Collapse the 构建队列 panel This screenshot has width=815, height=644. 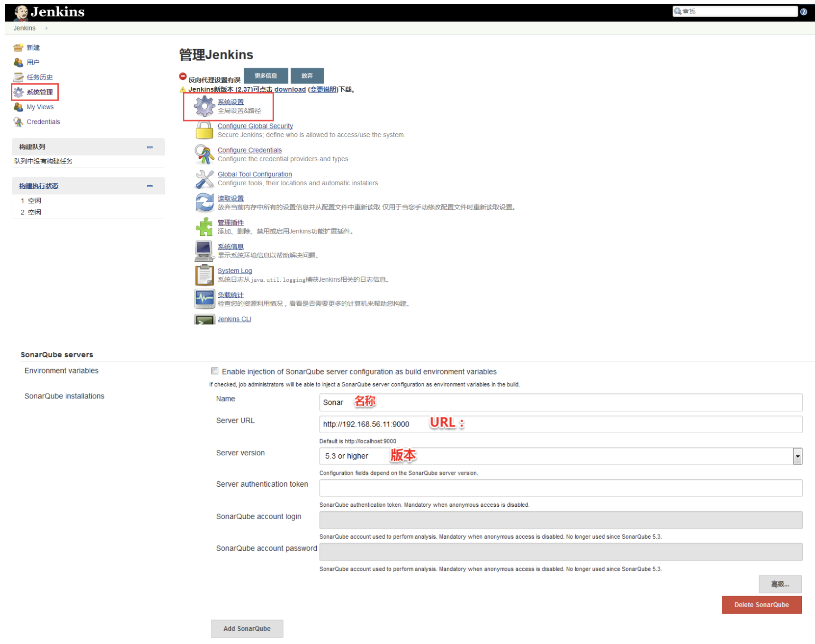pos(150,147)
